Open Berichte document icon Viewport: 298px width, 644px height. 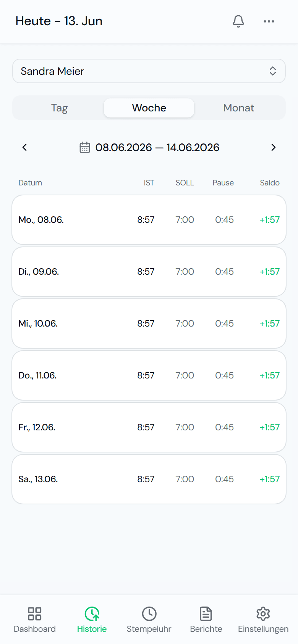[206, 614]
